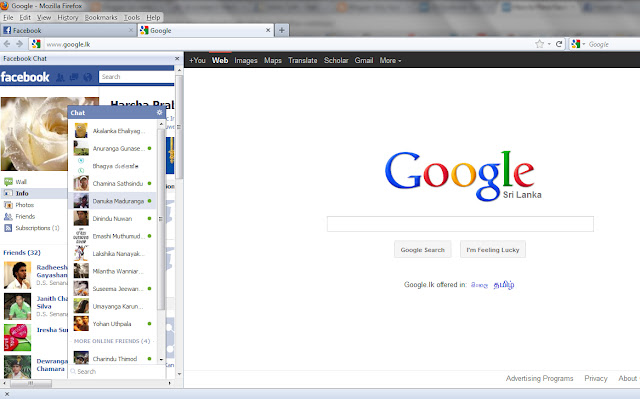Open messages icon in Facebook header

[74, 77]
